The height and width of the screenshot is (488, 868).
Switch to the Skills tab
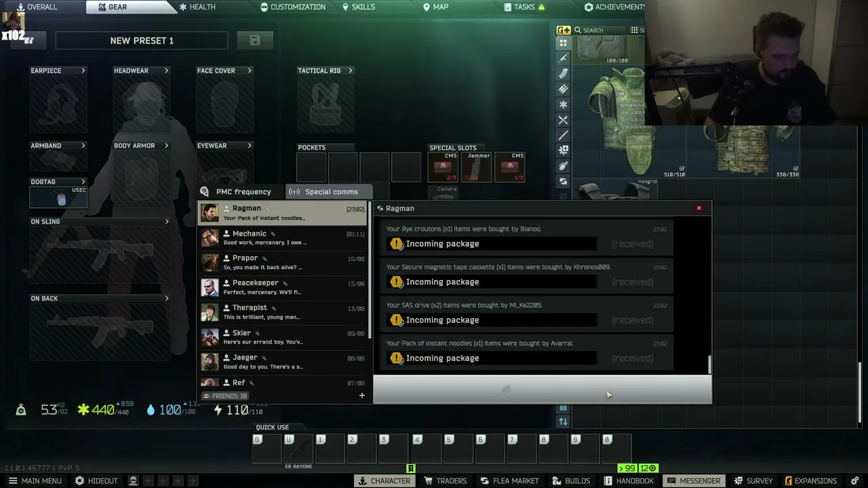coord(359,7)
